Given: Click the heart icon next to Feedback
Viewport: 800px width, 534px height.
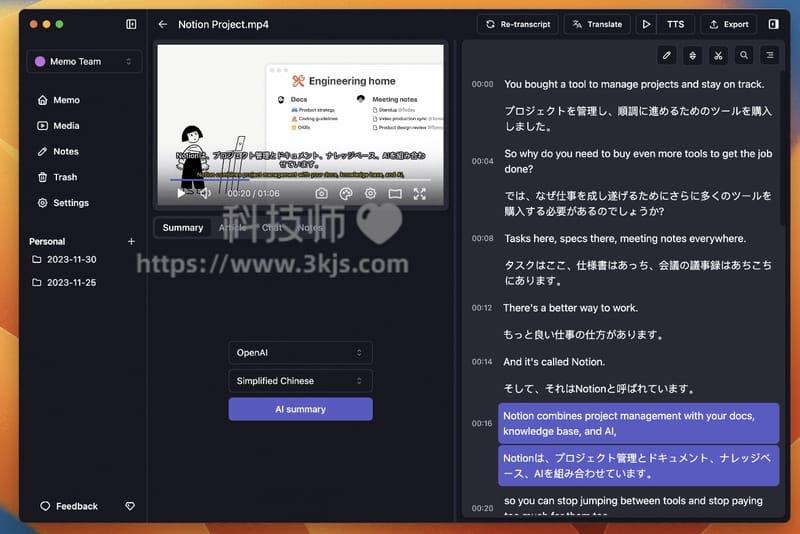Looking at the screenshot, I should click(130, 506).
